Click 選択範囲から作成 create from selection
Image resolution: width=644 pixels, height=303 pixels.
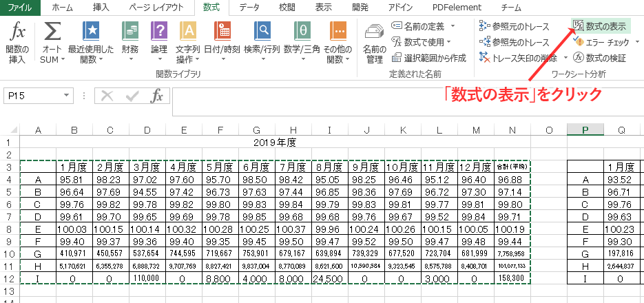pyautogui.click(x=429, y=58)
